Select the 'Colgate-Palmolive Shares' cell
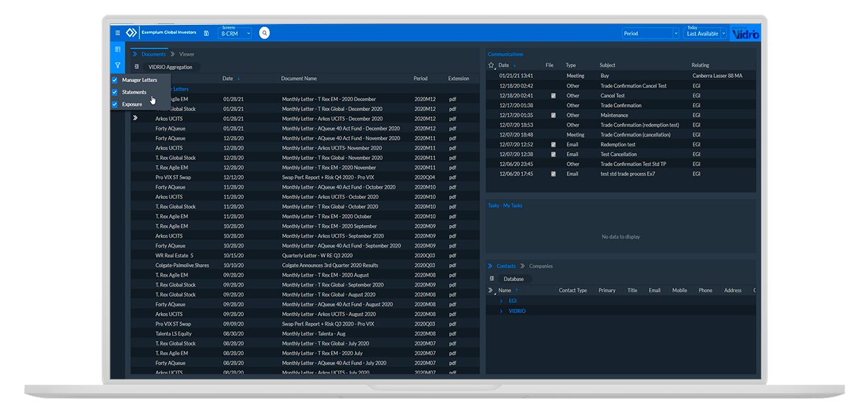This screenshot has height=407, width=868. [182, 265]
